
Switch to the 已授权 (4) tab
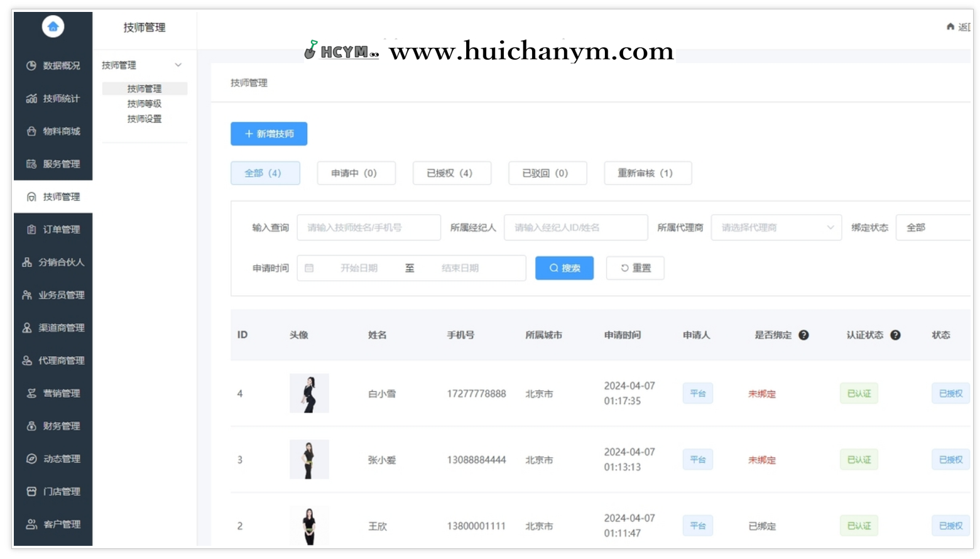click(452, 173)
